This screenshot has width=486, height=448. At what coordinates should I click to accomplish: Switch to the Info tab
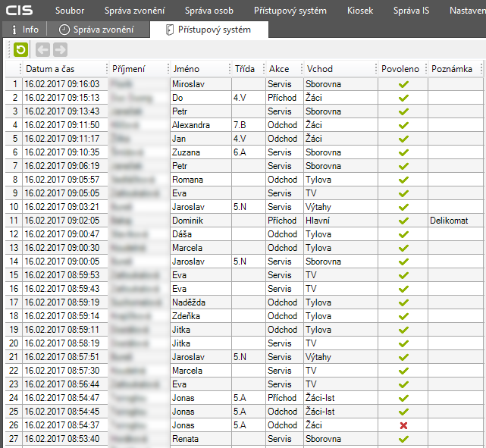click(x=24, y=30)
